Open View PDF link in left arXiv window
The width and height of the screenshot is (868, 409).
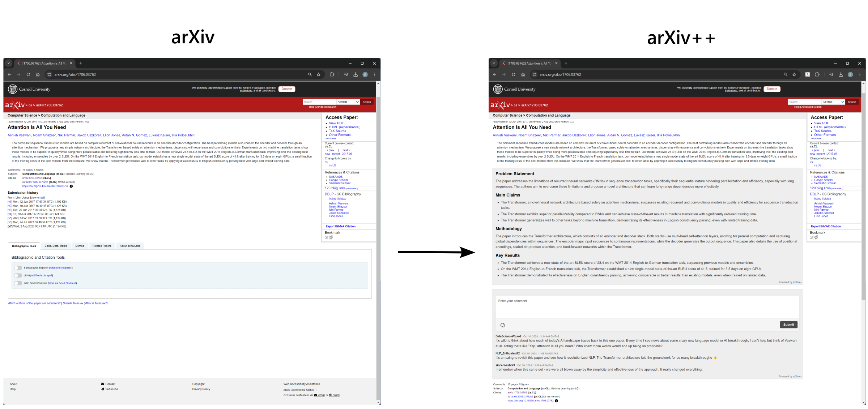click(336, 123)
